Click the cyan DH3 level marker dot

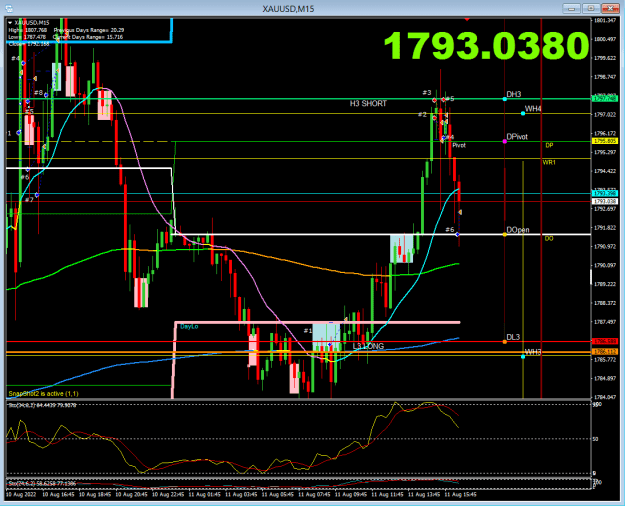(505, 99)
